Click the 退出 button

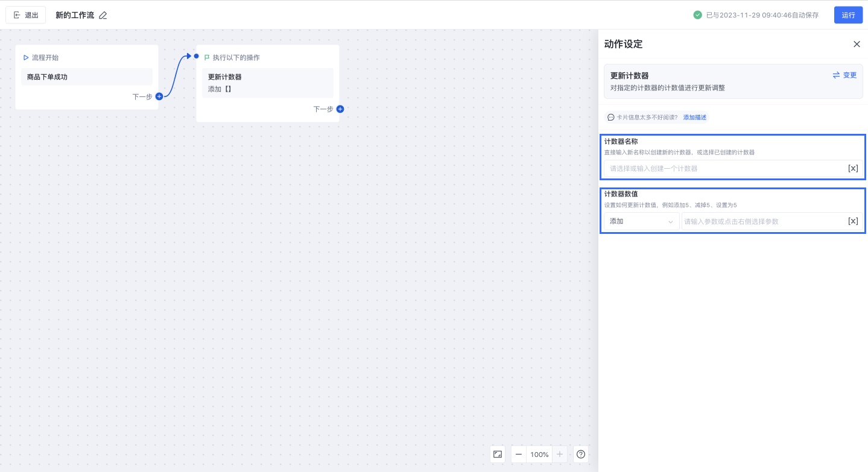point(26,15)
